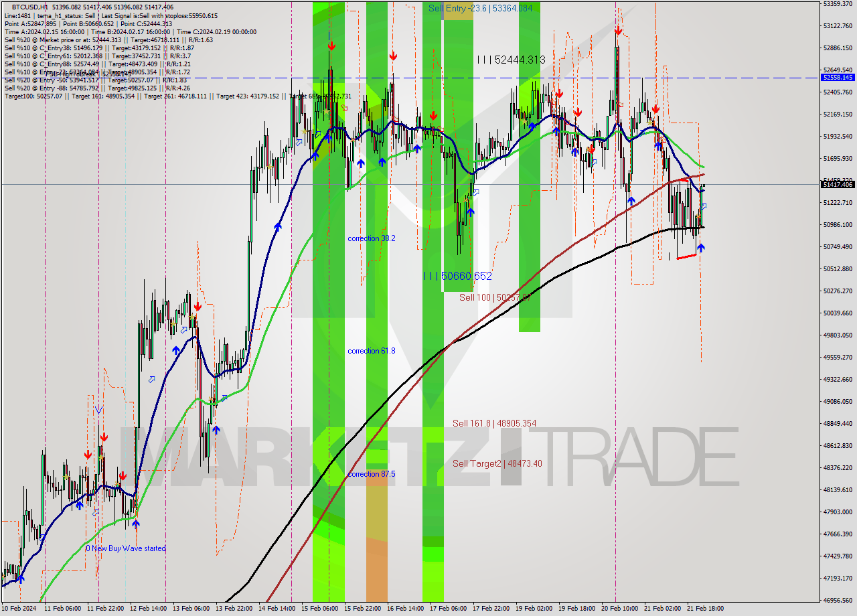Click the '20 Feb 10:00' time label
This screenshot has width=857, height=616.
[619, 609]
